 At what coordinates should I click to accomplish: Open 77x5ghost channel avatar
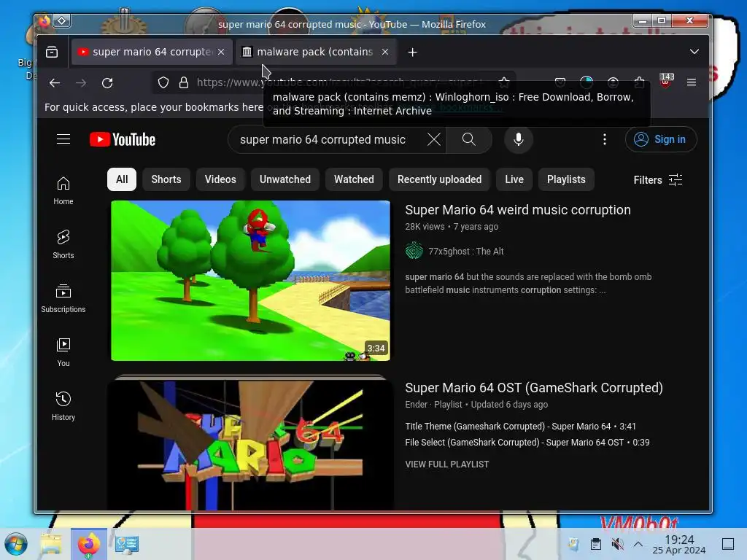(x=414, y=251)
